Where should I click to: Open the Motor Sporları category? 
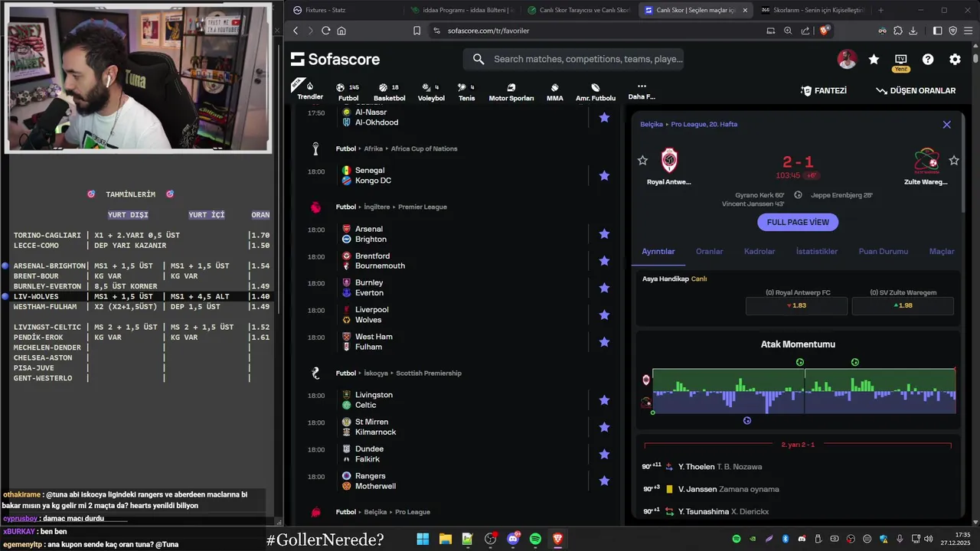[511, 92]
